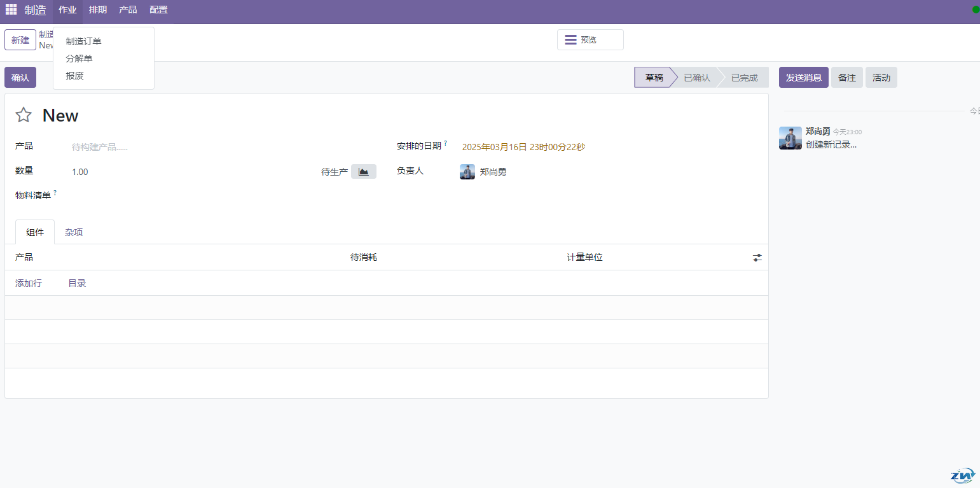The height and width of the screenshot is (488, 980).
Task: Switch to the 杂项 tab
Action: pyautogui.click(x=74, y=232)
